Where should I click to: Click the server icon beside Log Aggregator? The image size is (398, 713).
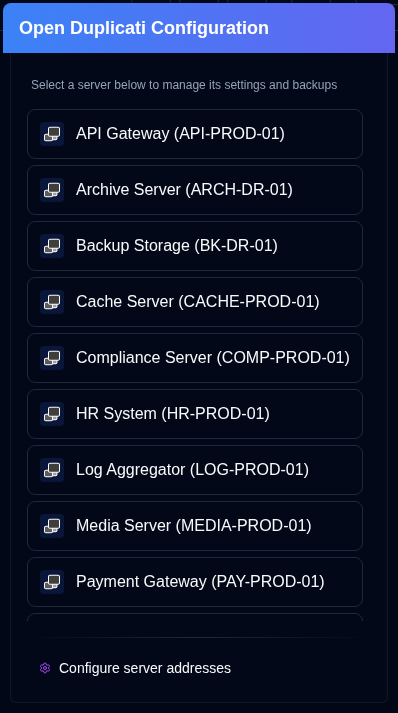coord(52,470)
